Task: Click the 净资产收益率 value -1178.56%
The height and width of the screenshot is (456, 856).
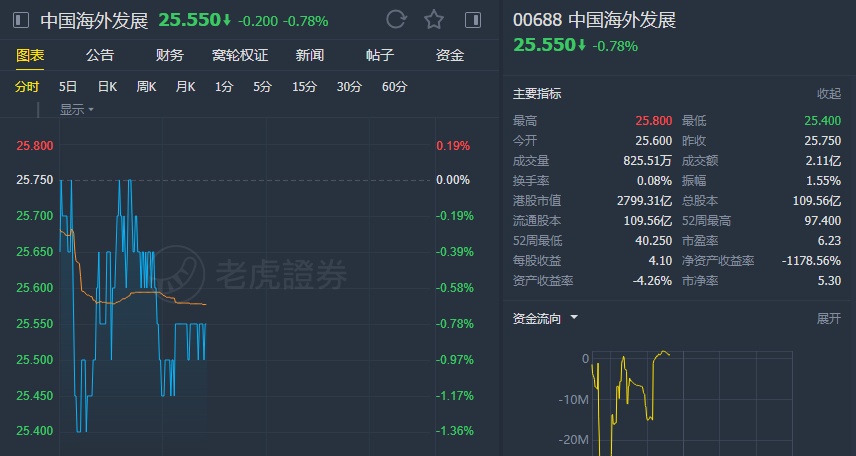Action: point(811,261)
